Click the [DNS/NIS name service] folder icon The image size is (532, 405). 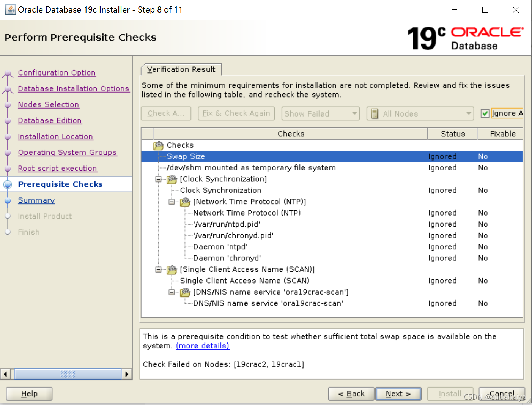pyautogui.click(x=185, y=292)
